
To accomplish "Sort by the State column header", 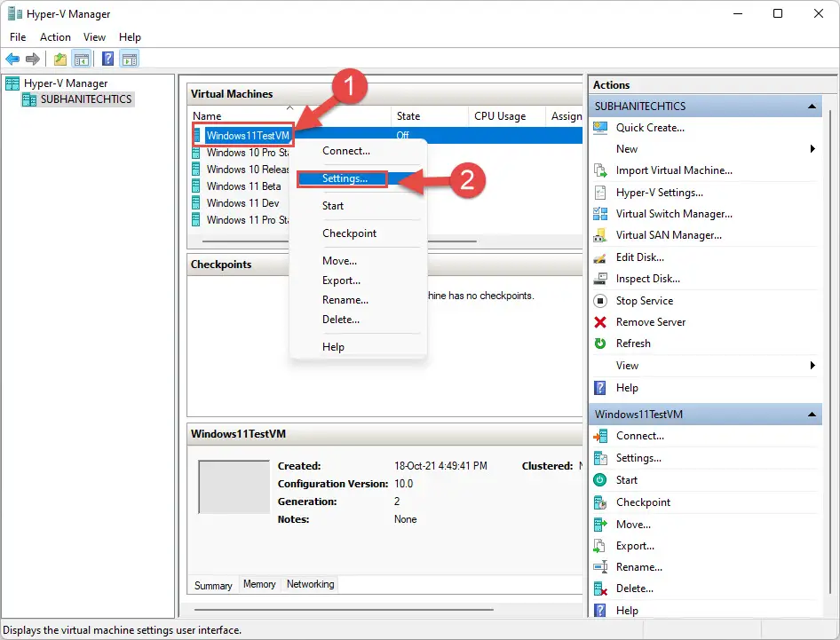I will [x=430, y=115].
